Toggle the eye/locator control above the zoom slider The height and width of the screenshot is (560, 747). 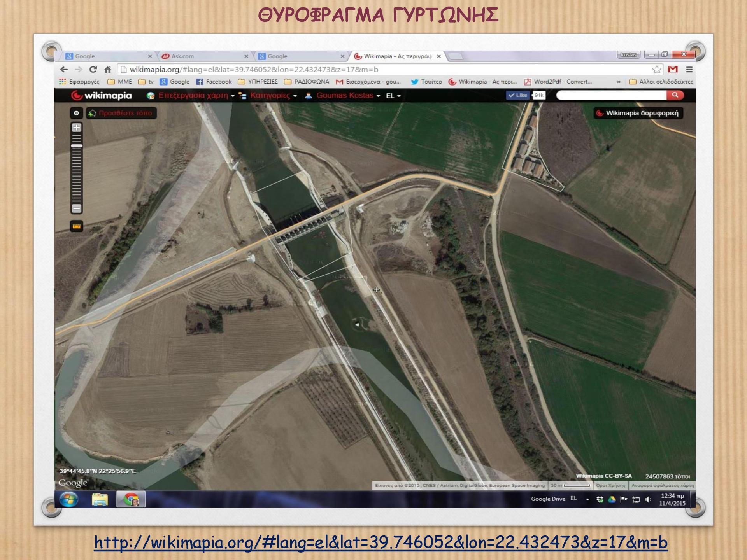coord(76,113)
